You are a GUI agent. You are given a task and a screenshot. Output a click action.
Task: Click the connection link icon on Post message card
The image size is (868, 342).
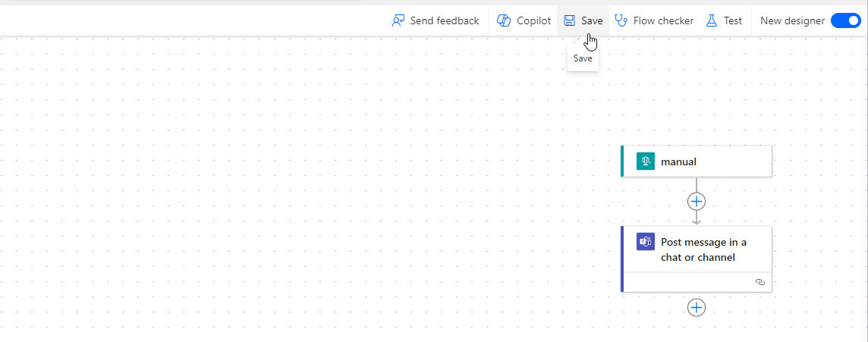coord(760,282)
